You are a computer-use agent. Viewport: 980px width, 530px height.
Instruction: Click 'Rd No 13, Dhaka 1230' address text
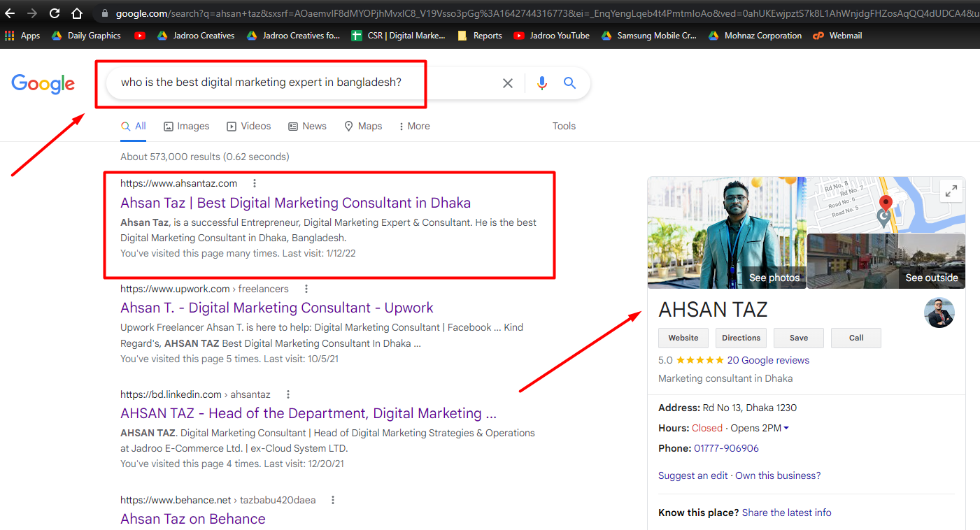[750, 408]
